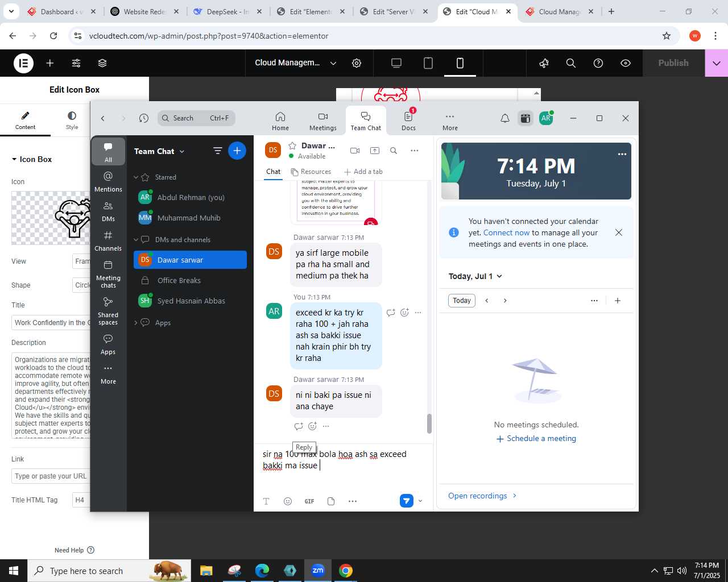Click Open recordings link
The image size is (728, 582).
[x=482, y=496]
